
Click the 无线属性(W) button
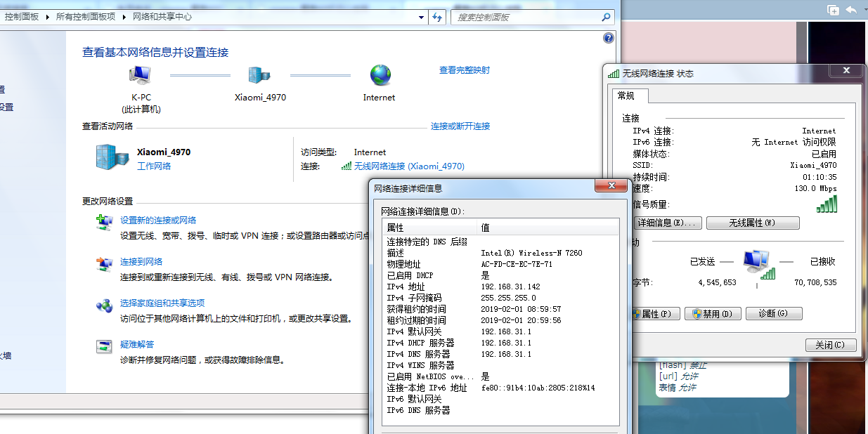[752, 223]
